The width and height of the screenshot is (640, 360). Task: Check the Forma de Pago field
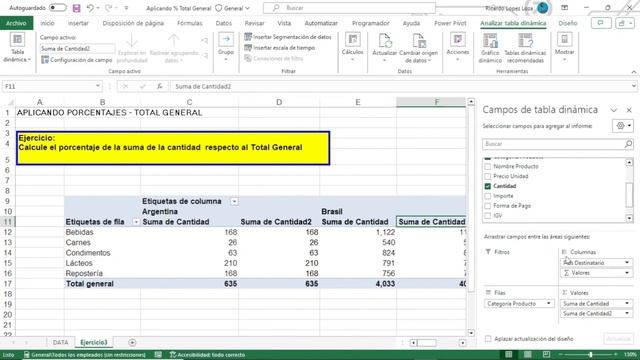pos(487,206)
